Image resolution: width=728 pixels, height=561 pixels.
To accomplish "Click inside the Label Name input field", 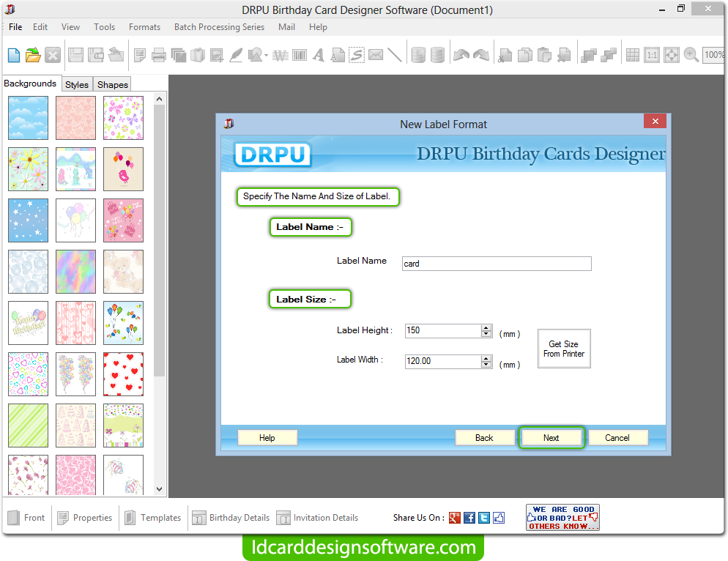I will [496, 263].
